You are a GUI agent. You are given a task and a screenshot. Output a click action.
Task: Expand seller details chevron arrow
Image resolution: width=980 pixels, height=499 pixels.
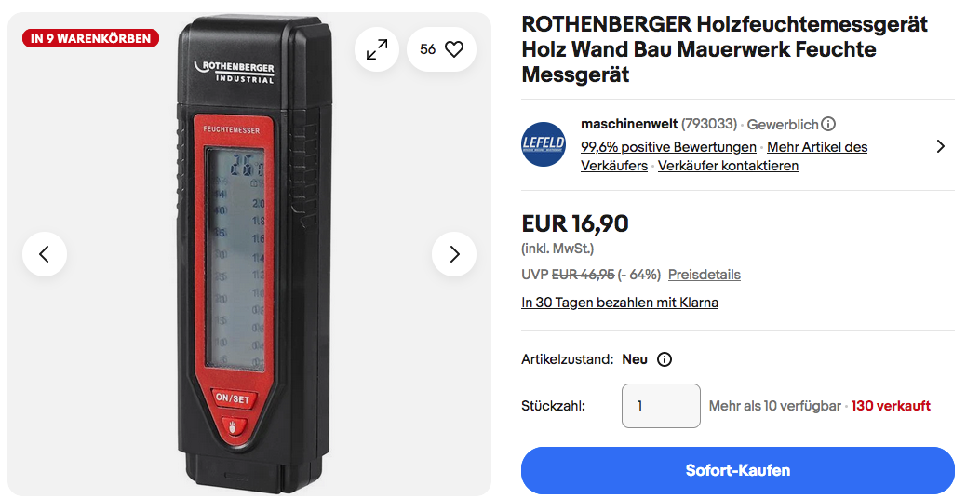(941, 146)
